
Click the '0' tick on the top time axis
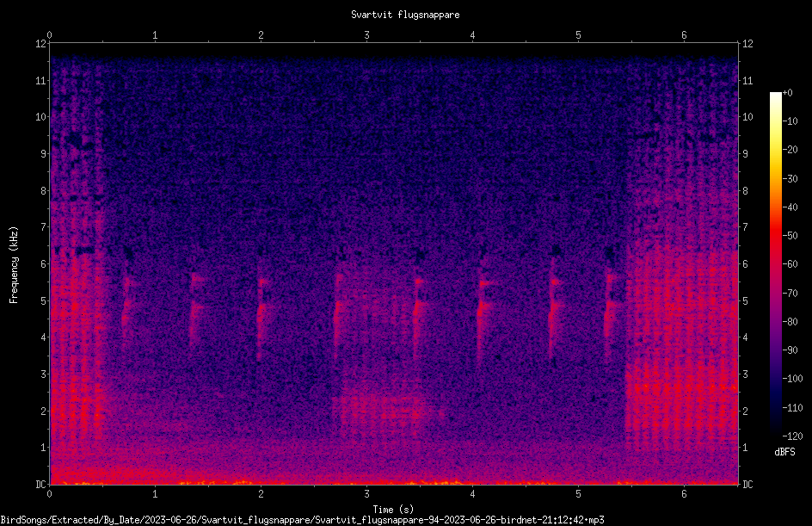pyautogui.click(x=49, y=35)
